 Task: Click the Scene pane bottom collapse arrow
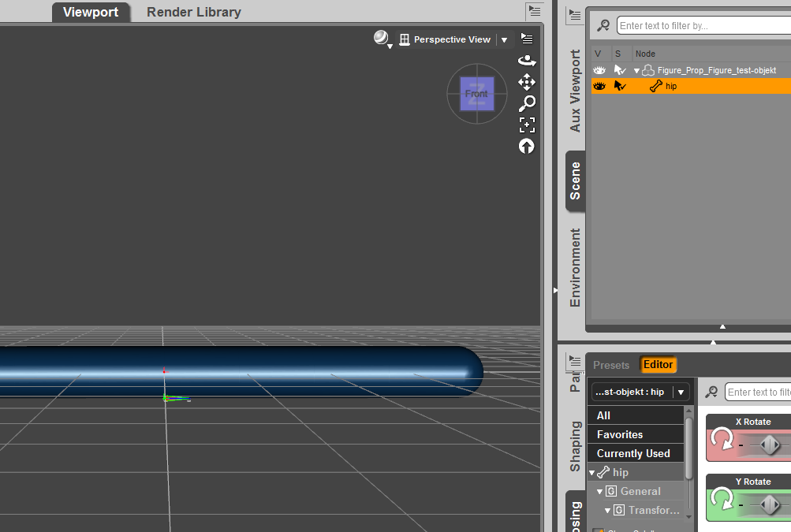coord(722,327)
